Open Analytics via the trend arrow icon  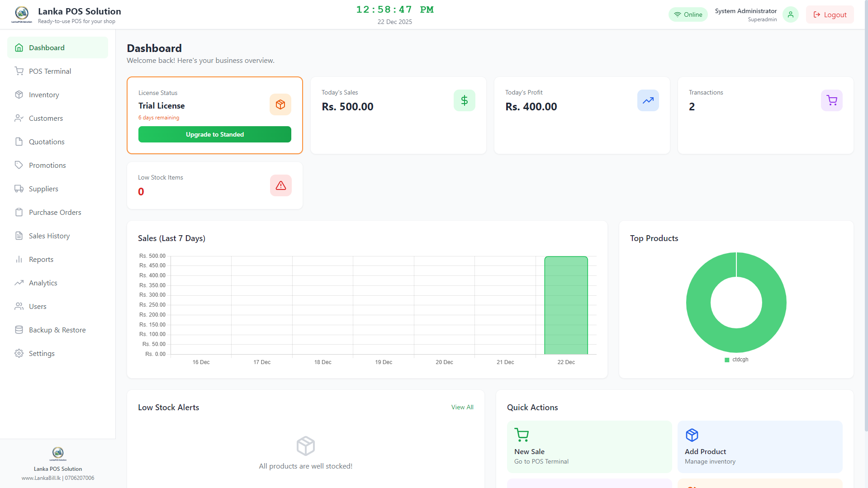point(19,283)
